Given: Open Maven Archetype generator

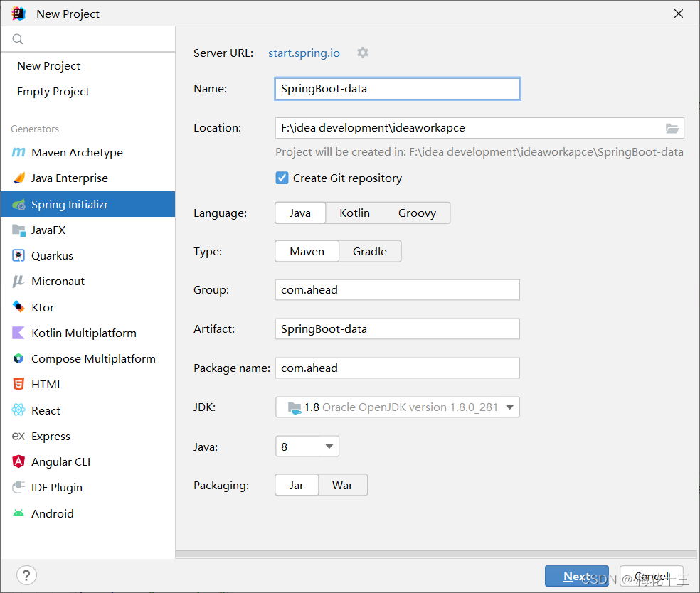Looking at the screenshot, I should [88, 153].
